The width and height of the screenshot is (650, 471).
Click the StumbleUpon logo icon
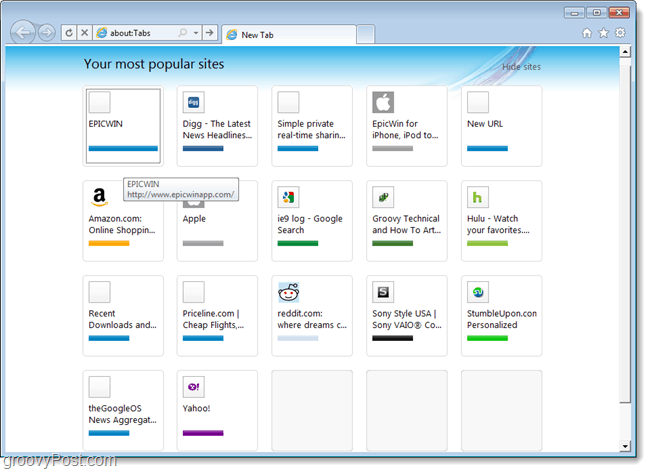click(478, 292)
